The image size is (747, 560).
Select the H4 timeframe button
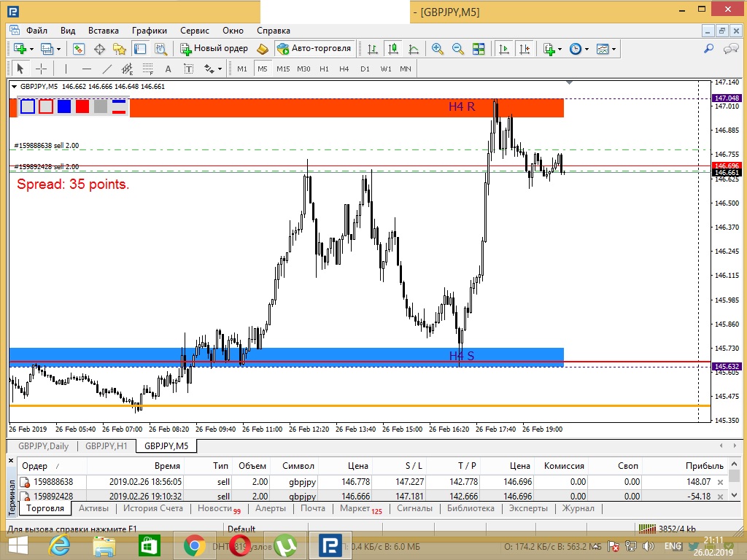point(344,69)
